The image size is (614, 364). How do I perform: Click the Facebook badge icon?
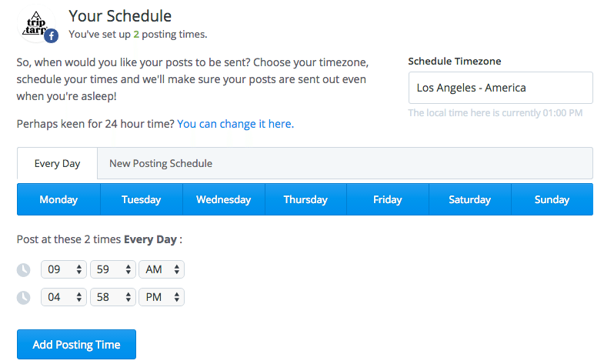52,35
